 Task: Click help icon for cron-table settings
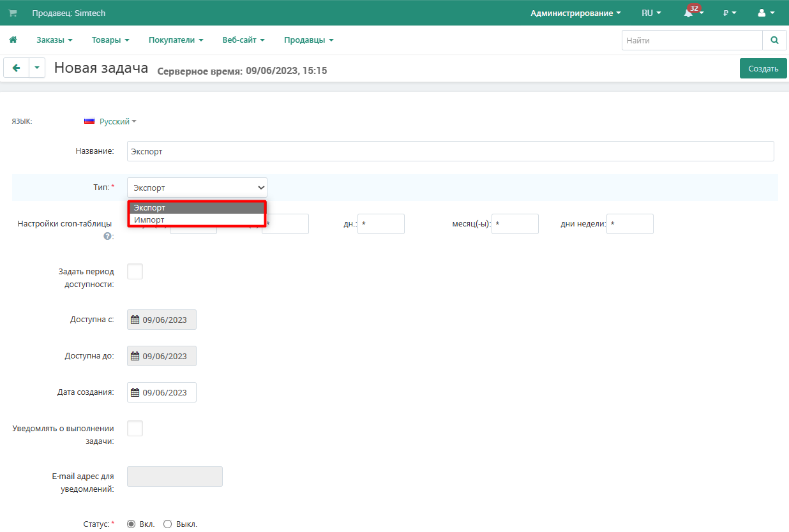[x=108, y=236]
